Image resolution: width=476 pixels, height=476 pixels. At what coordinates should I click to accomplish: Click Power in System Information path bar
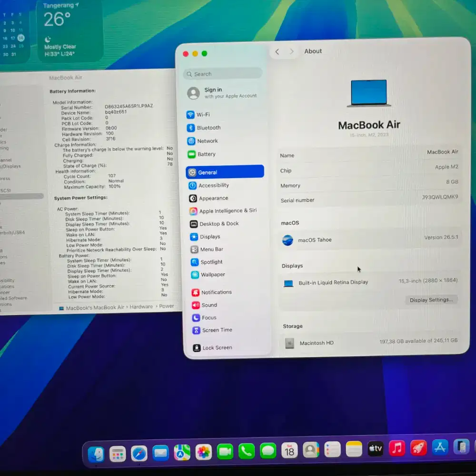[166, 306]
